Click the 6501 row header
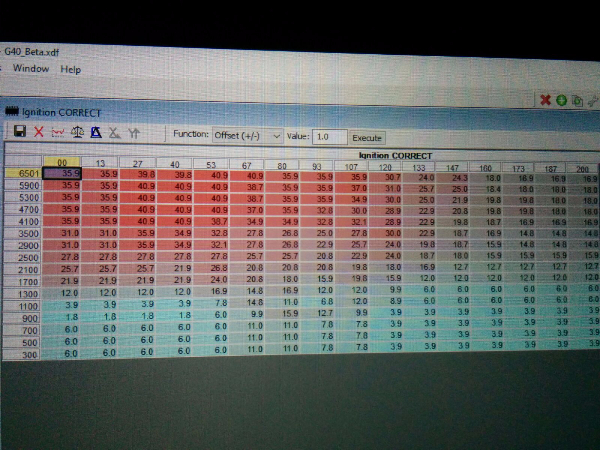The width and height of the screenshot is (600, 450). click(x=29, y=174)
